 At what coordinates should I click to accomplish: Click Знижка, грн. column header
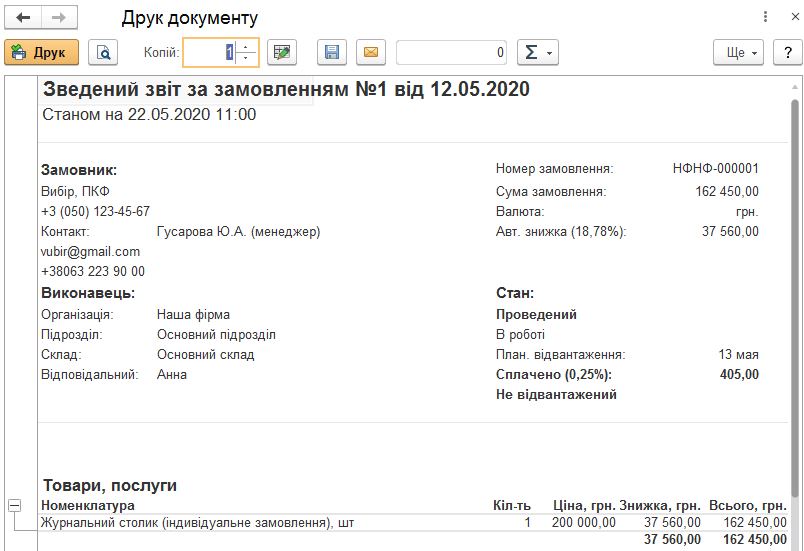(x=660, y=505)
